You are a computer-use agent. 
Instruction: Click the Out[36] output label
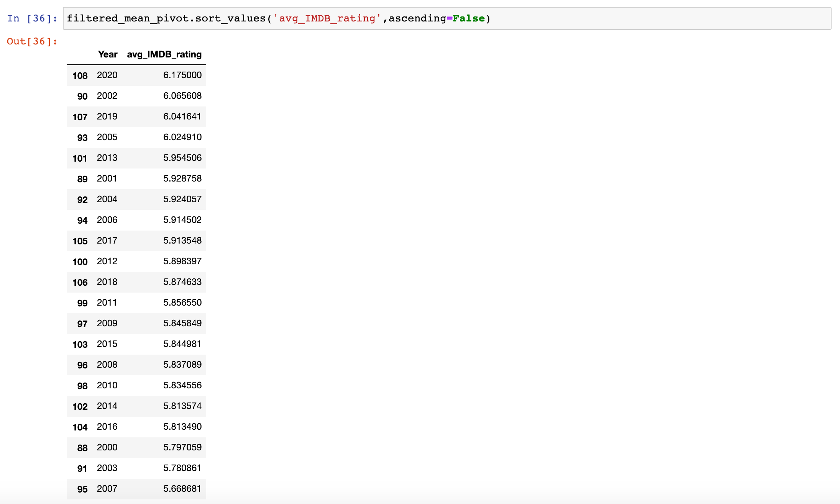(x=32, y=41)
